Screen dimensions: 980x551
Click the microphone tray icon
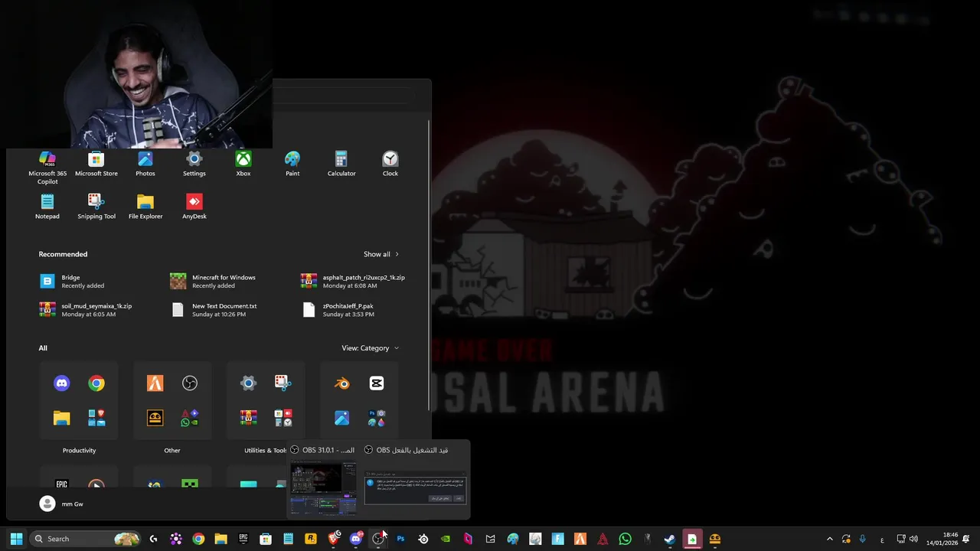863,539
